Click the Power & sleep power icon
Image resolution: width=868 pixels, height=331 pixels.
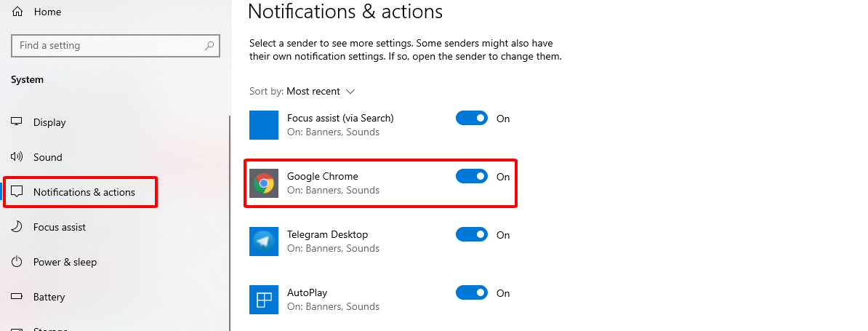[17, 262]
